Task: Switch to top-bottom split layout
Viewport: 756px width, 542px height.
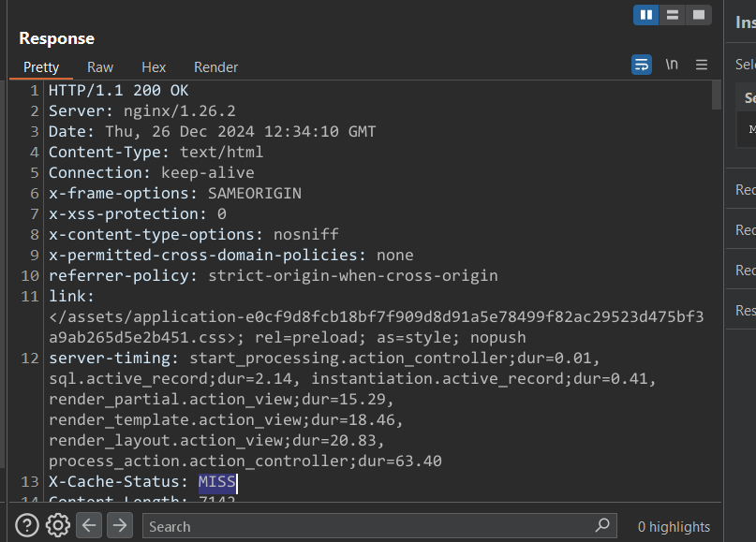Action: pyautogui.click(x=672, y=15)
